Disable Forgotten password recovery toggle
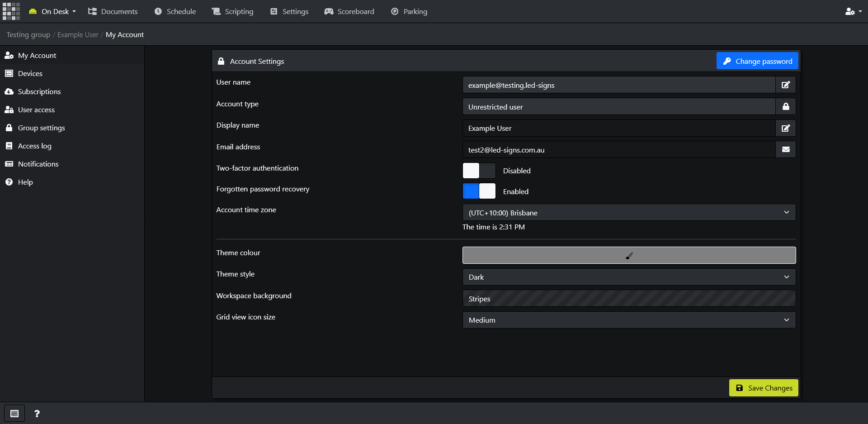Viewport: 868px width, 424px height. 479,191
